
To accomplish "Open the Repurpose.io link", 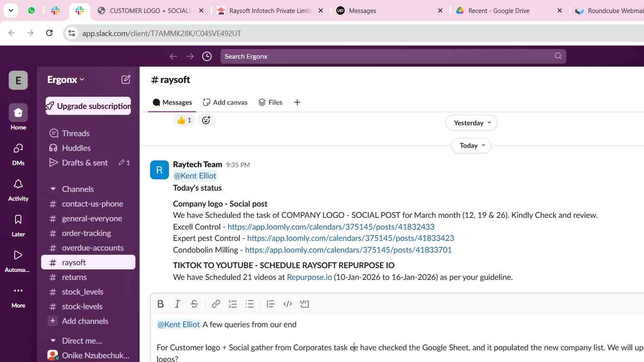I will point(309,277).
